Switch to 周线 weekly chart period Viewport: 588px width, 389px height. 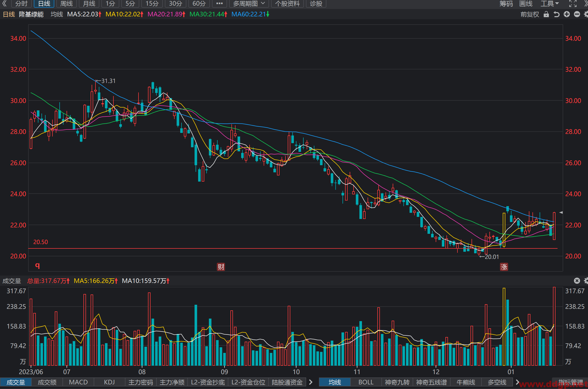pos(66,4)
